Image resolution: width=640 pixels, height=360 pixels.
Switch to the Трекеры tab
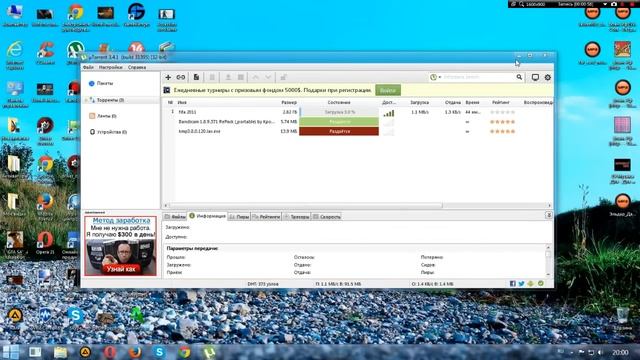pos(296,217)
